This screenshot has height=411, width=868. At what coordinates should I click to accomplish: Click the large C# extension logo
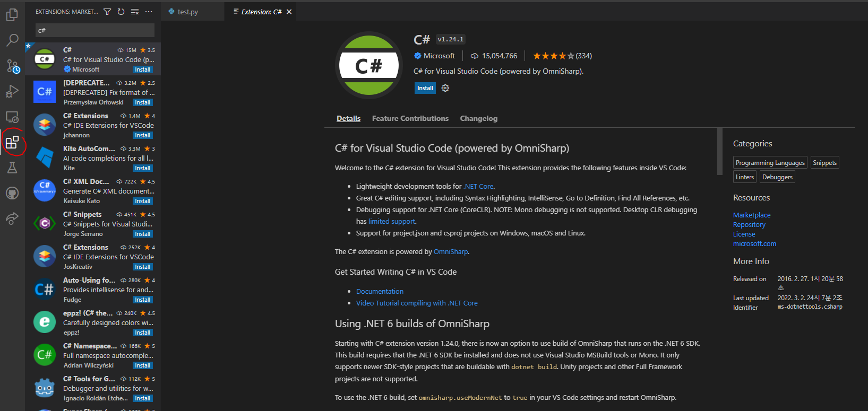(x=369, y=66)
